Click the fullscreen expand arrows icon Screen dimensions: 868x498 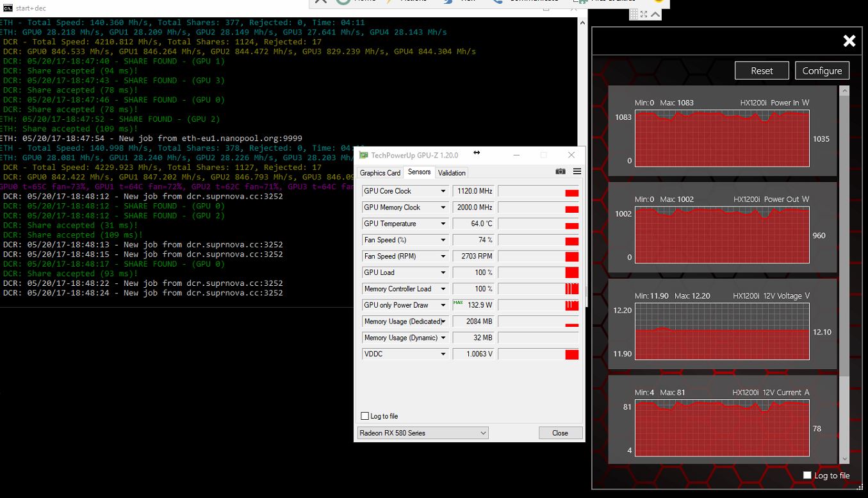tap(644, 14)
